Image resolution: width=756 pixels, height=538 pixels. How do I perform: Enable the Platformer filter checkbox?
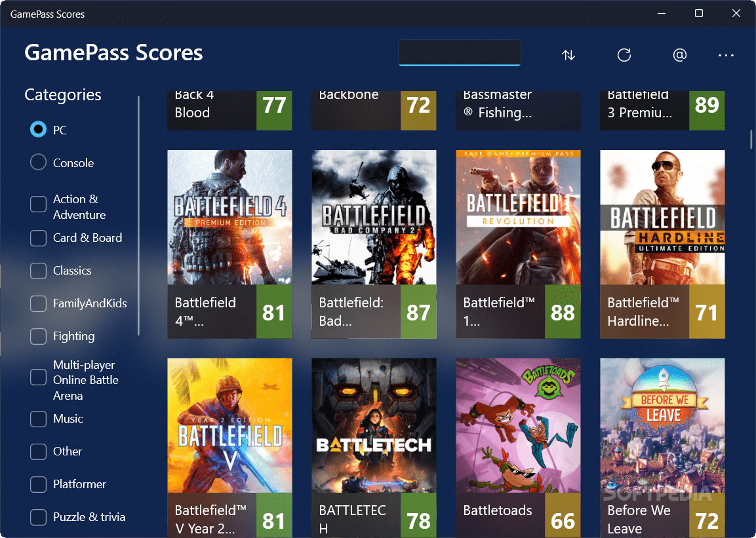point(38,484)
